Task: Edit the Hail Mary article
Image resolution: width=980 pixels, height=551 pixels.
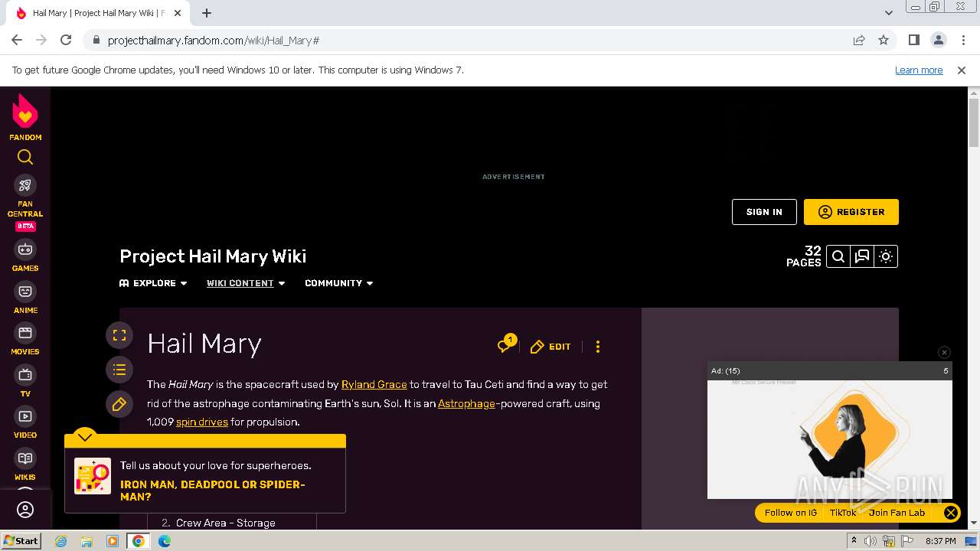Action: [x=550, y=347]
